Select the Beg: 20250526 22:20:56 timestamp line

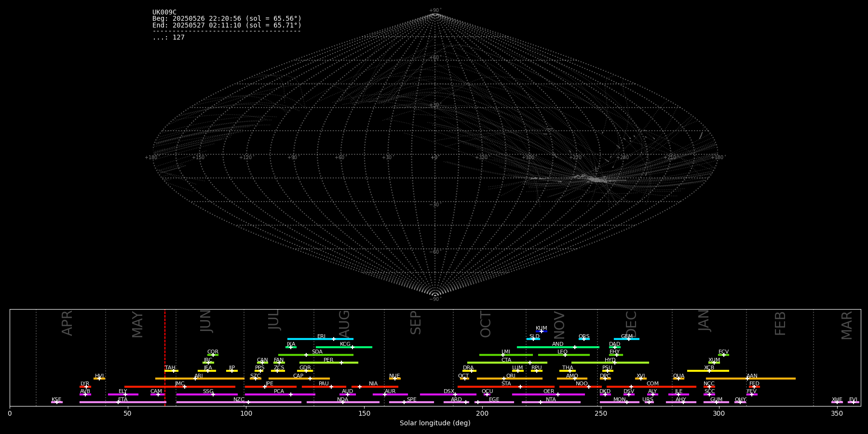[227, 19]
